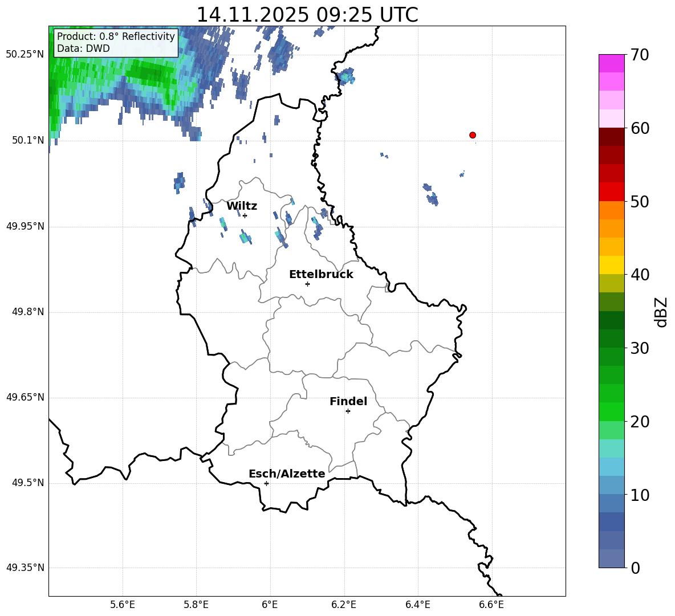Click the Data: DWD text
Viewport: 675px width, 616px height.
(x=83, y=48)
